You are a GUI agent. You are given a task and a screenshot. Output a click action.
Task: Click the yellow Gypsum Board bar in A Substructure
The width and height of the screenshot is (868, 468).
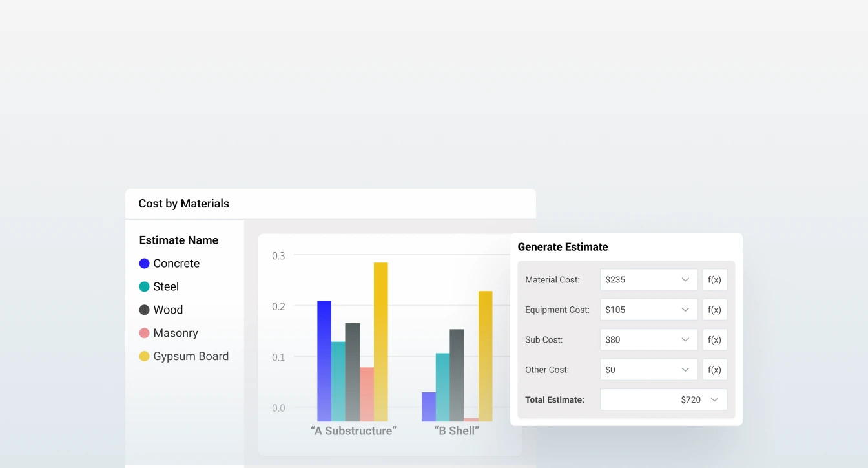[x=381, y=341]
